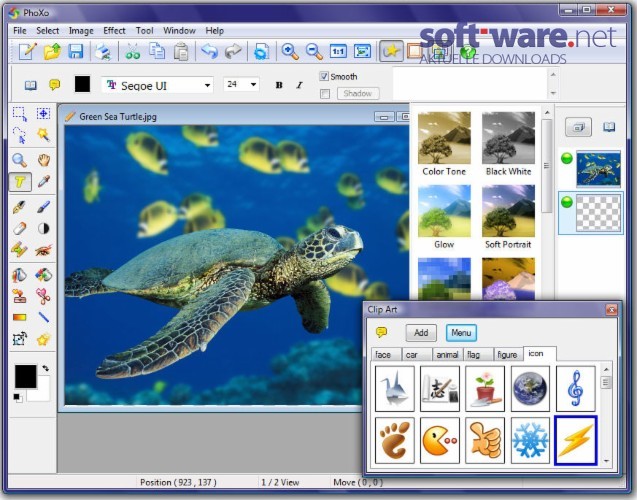637x500 pixels.
Task: Open the Effect menu
Action: coord(114,31)
